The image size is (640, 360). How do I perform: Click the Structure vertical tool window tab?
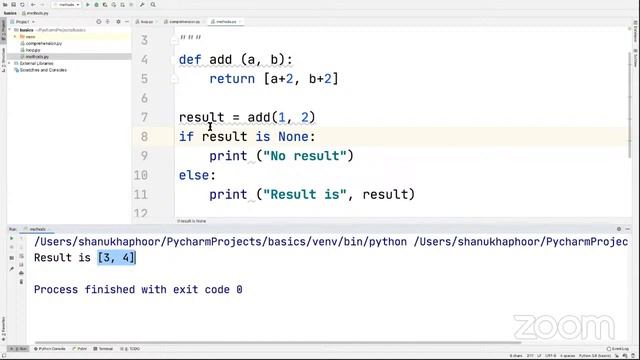pyautogui.click(x=3, y=59)
